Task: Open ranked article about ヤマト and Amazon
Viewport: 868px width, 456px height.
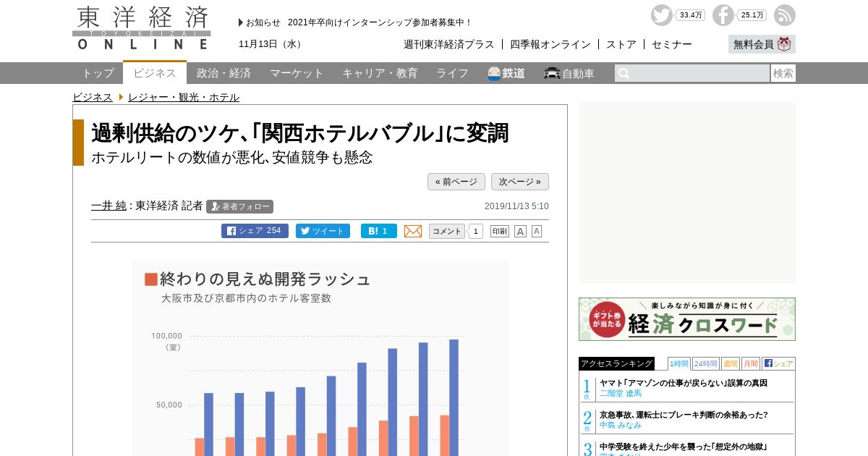Action: tap(684, 383)
